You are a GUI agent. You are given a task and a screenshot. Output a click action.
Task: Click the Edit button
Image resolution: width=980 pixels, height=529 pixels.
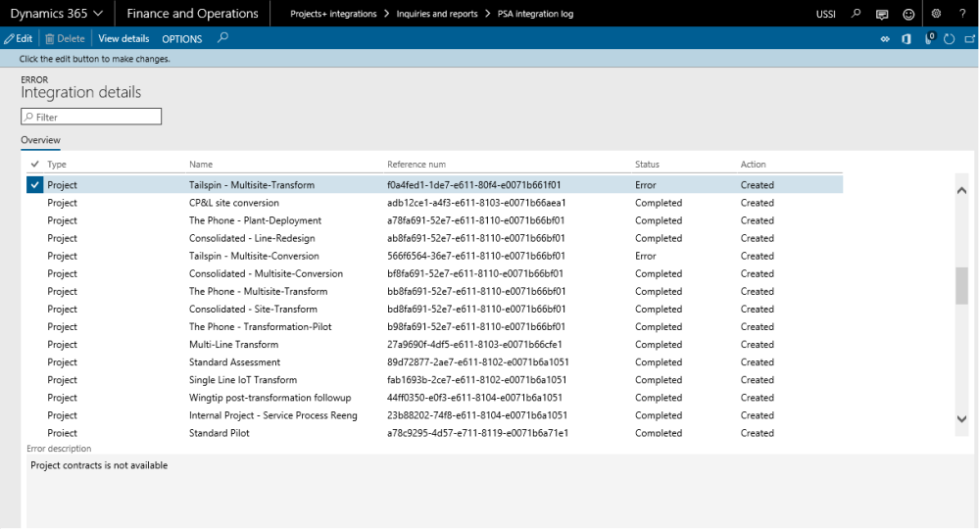click(18, 38)
